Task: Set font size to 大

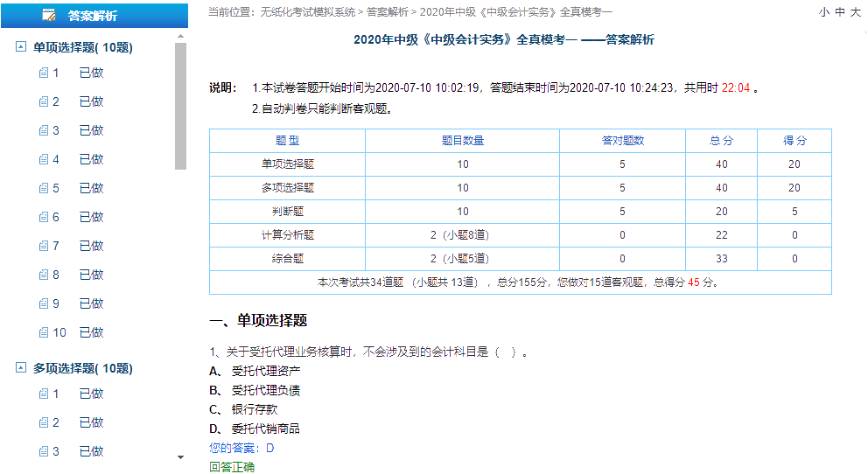Action: (x=855, y=12)
